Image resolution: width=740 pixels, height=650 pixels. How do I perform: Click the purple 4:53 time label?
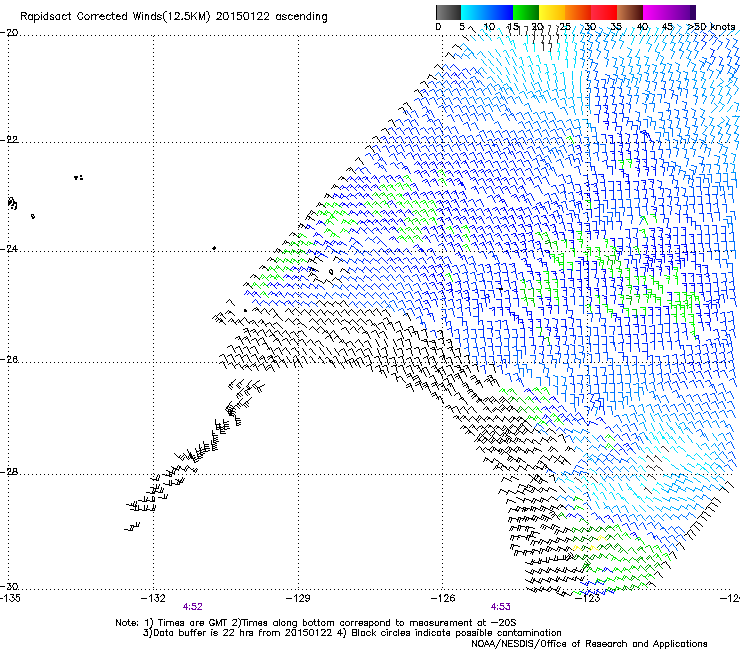click(x=501, y=607)
